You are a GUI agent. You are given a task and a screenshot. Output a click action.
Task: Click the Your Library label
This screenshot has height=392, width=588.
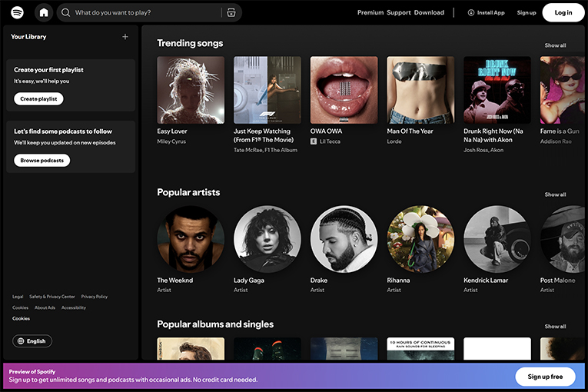click(x=28, y=37)
